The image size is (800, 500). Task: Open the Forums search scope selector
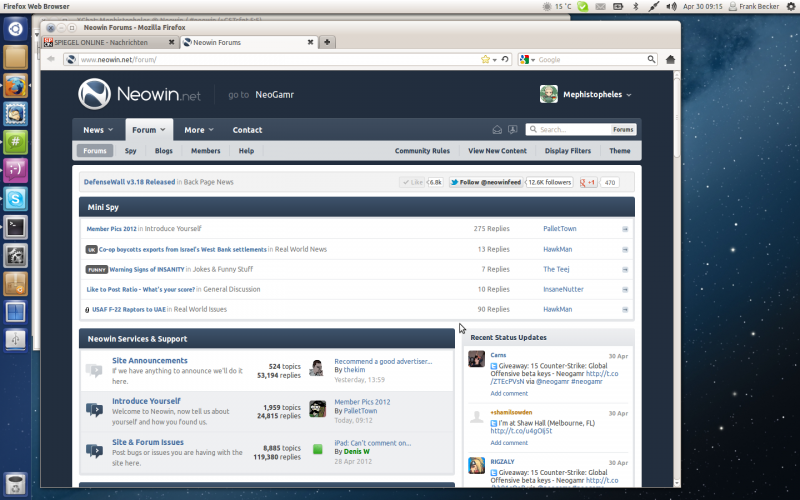pyautogui.click(x=623, y=130)
